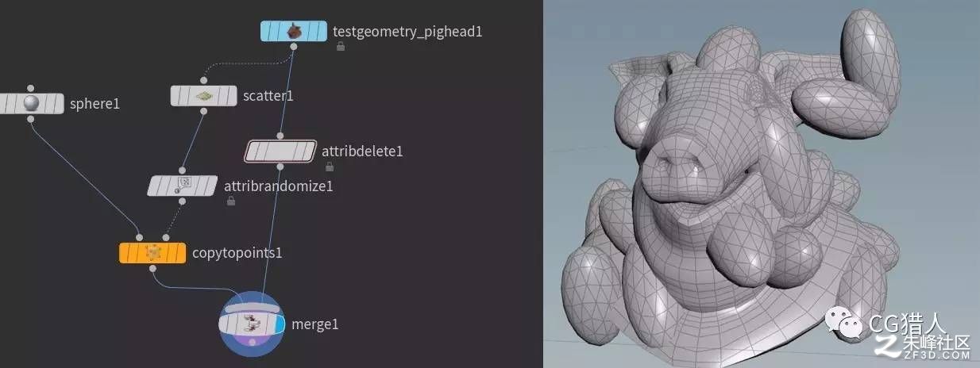Select the scatter1 node icon

tap(204, 96)
